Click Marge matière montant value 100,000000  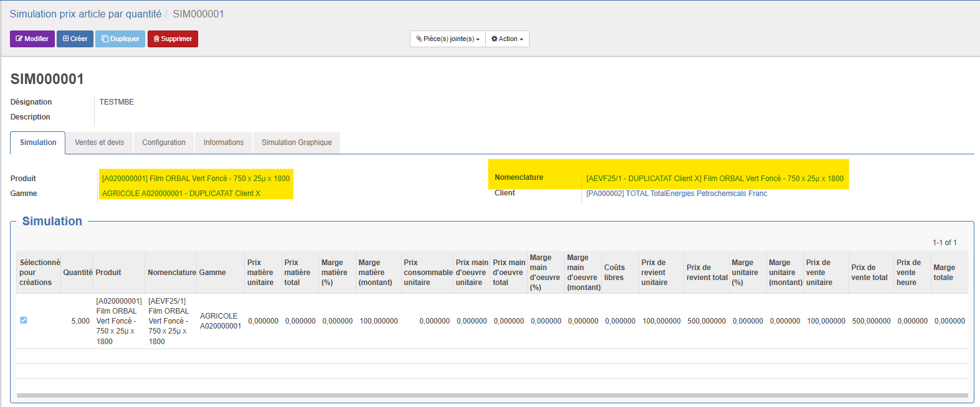click(379, 321)
